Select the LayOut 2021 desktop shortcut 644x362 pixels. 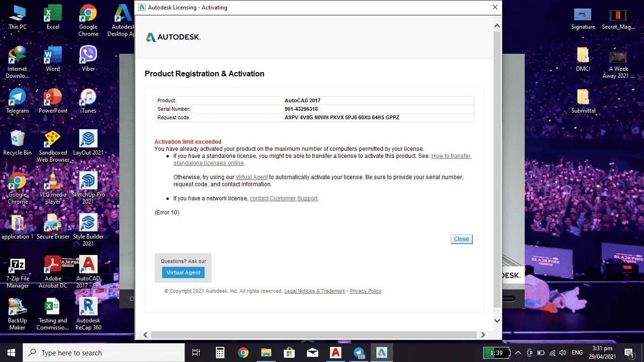click(x=88, y=143)
